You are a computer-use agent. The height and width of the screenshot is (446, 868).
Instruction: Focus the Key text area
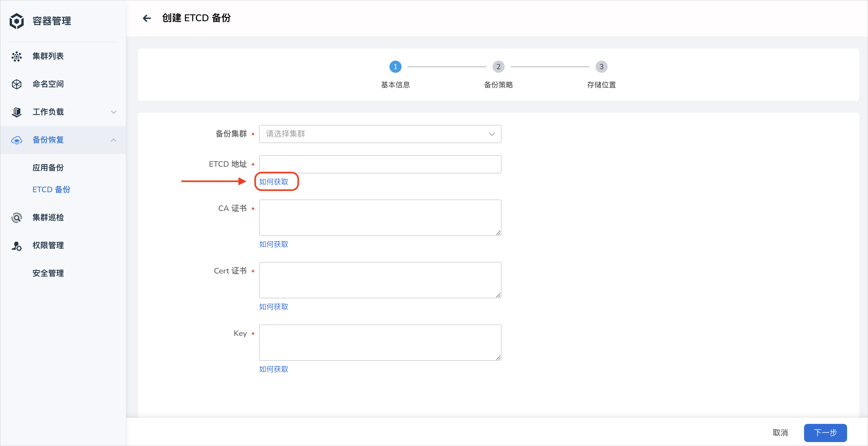pos(380,343)
